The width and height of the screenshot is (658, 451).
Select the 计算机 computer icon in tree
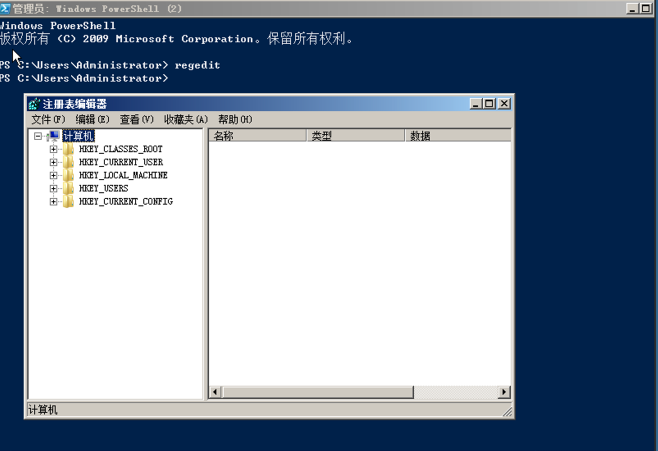[54, 136]
